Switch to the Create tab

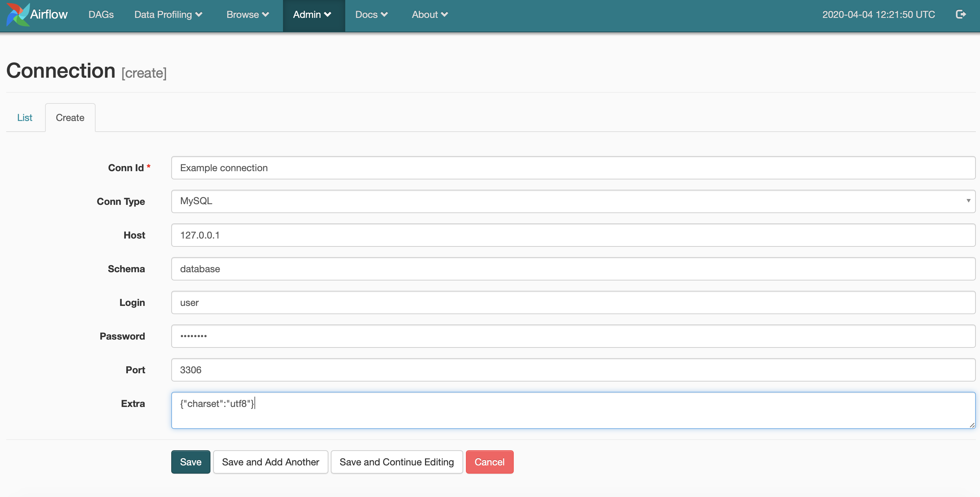tap(70, 117)
